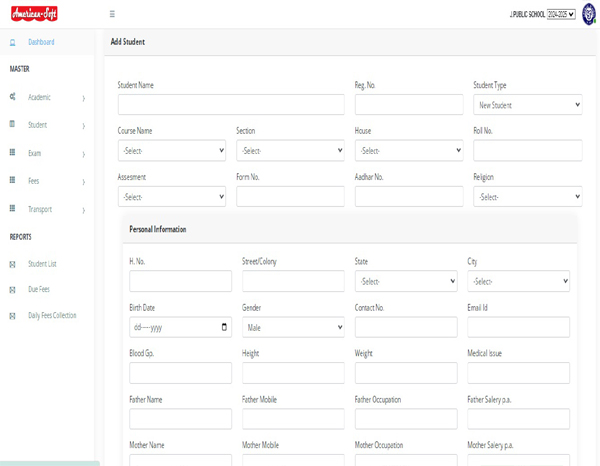Image resolution: width=600 pixels, height=466 pixels.
Task: Click the Student List report icon
Action: pyautogui.click(x=12, y=264)
